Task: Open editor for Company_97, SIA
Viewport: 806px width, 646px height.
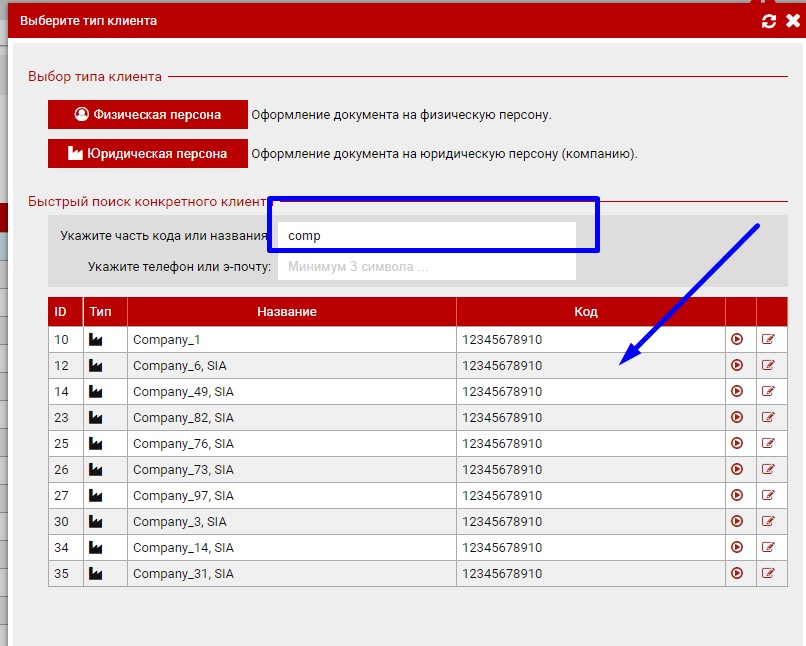Action: [768, 495]
